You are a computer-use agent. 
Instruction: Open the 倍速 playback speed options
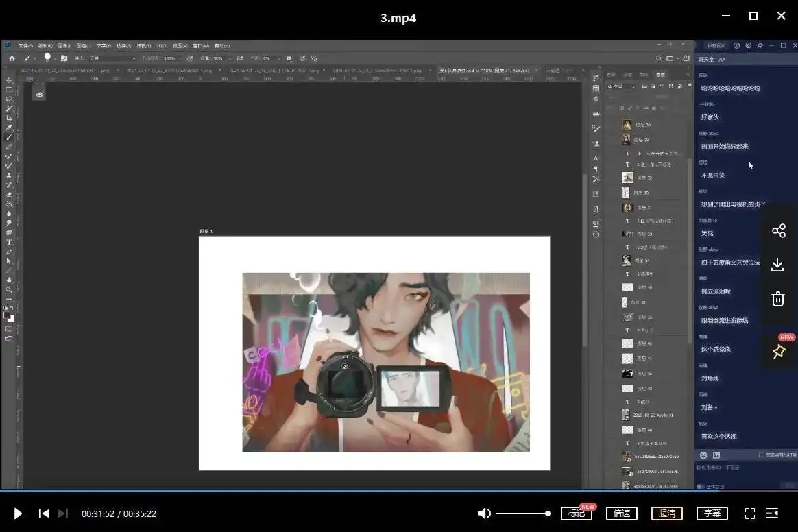coord(622,513)
